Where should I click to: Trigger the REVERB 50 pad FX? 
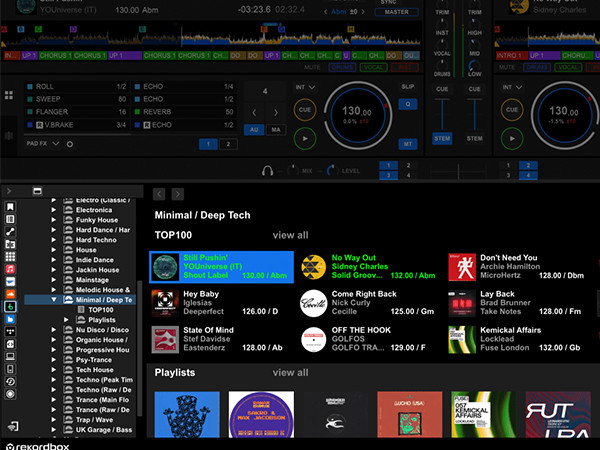(184, 112)
